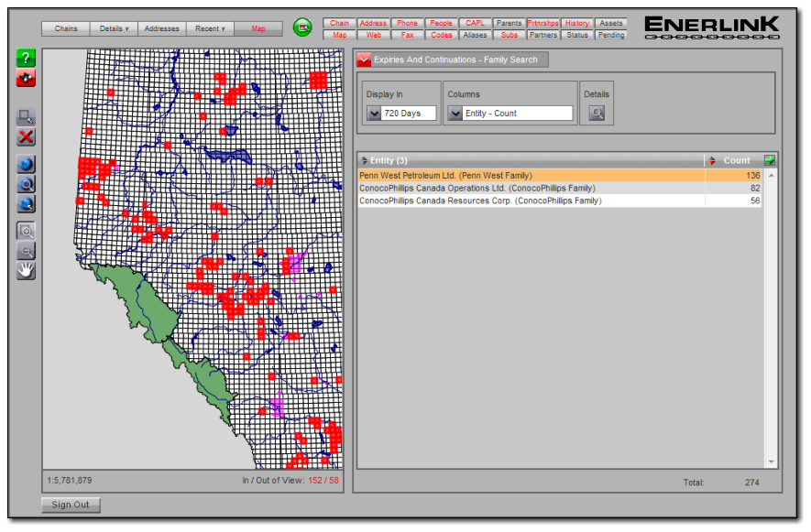Click the Aliases button
This screenshot has height=532, width=811.
click(x=475, y=35)
